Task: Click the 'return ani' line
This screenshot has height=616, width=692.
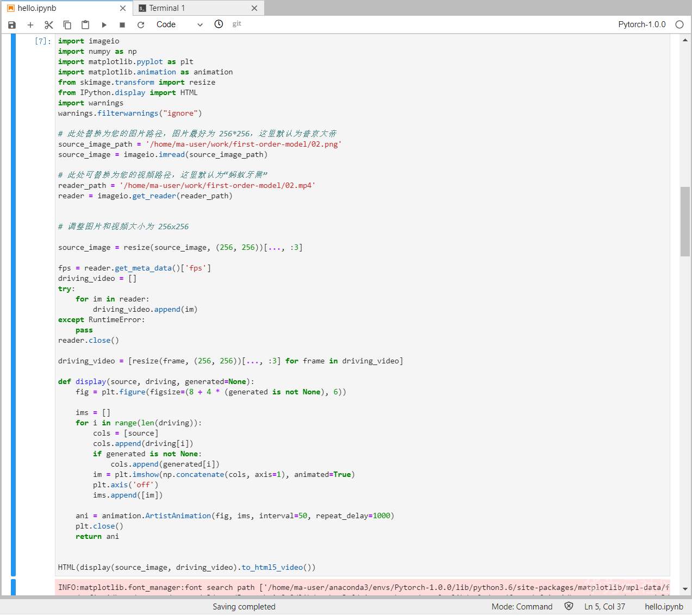Action: click(x=97, y=537)
